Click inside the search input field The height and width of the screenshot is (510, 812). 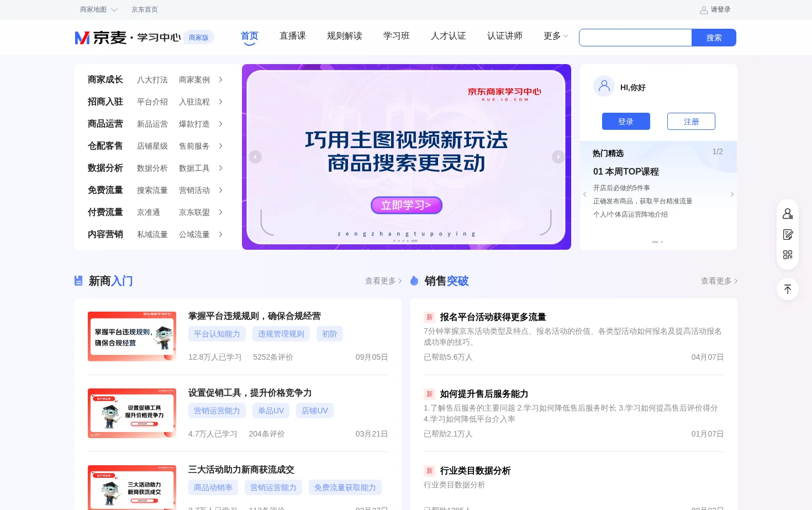pos(635,38)
